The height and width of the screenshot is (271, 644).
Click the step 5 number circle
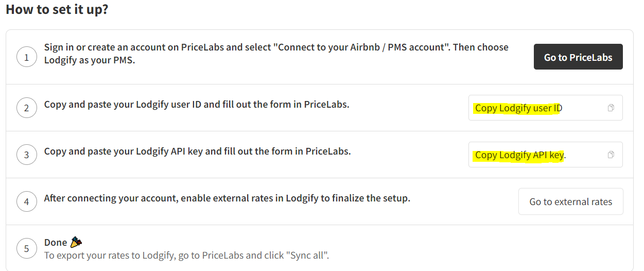click(27, 249)
